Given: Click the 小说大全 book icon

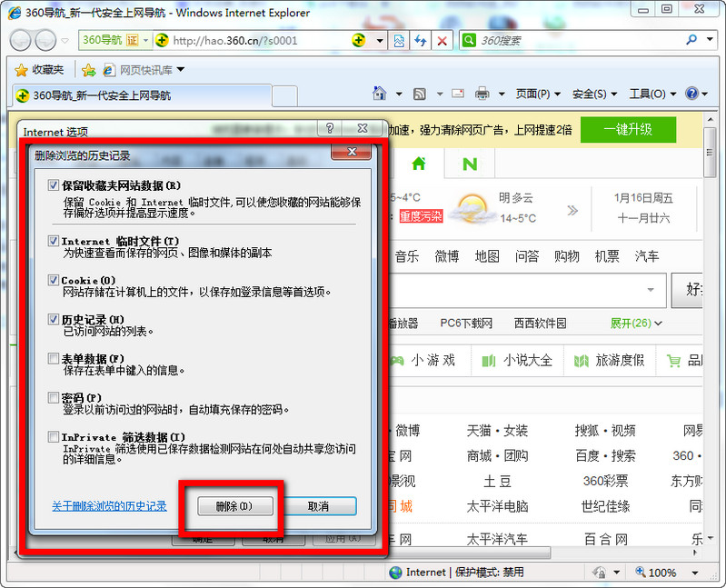Looking at the screenshot, I should click(x=489, y=361).
